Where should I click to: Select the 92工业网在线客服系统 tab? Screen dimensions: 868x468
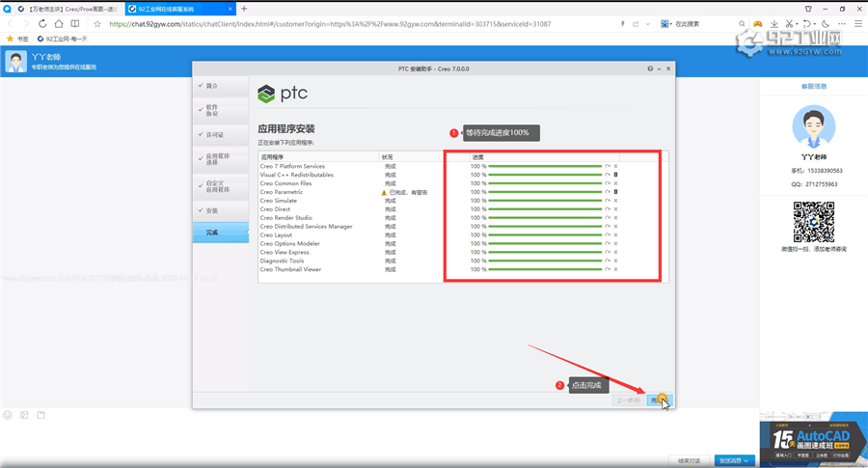pos(180,9)
